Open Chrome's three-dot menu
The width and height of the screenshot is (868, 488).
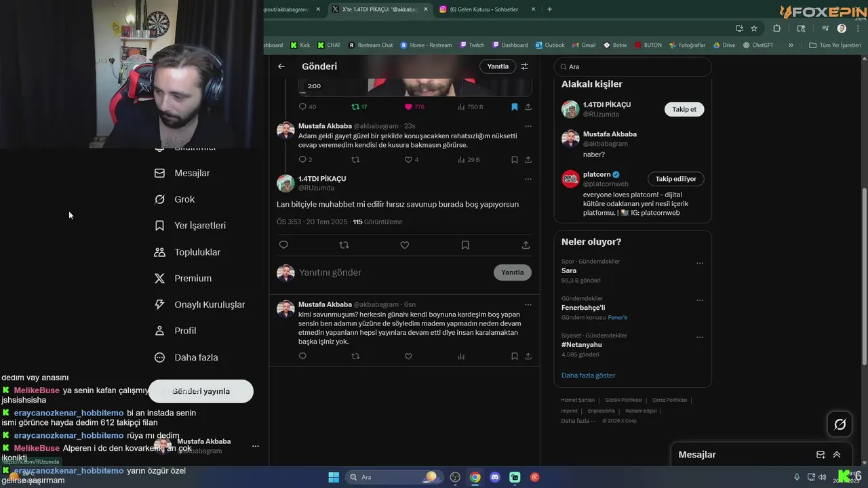point(857,28)
